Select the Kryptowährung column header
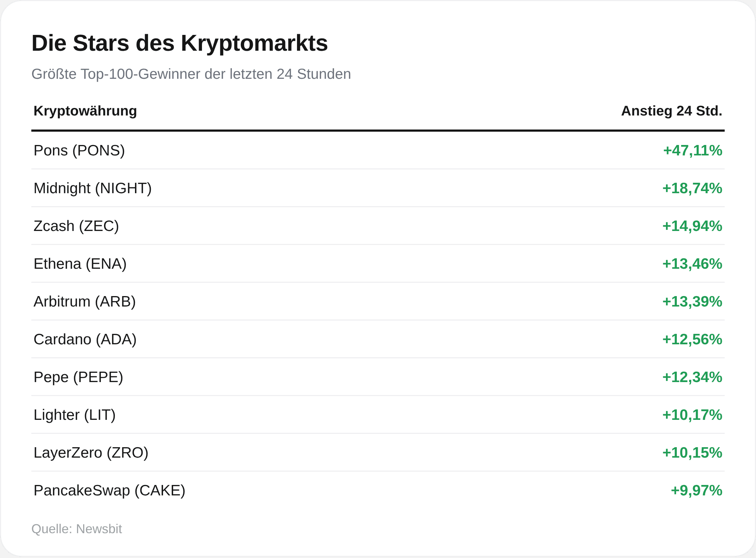The width and height of the screenshot is (756, 558). tap(85, 111)
